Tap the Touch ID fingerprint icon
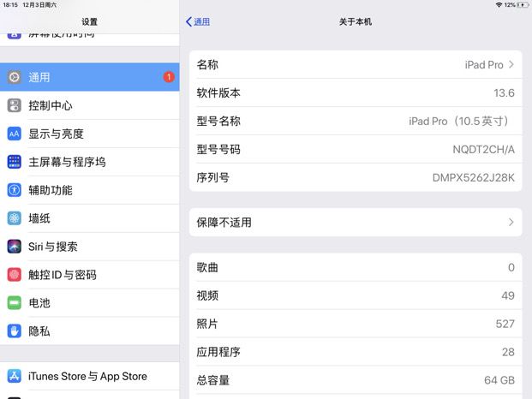Image resolution: width=532 pixels, height=399 pixels. tap(14, 275)
